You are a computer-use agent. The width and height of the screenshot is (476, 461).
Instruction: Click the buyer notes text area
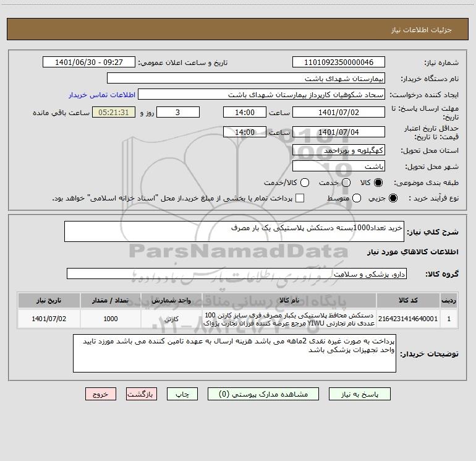click(x=234, y=353)
